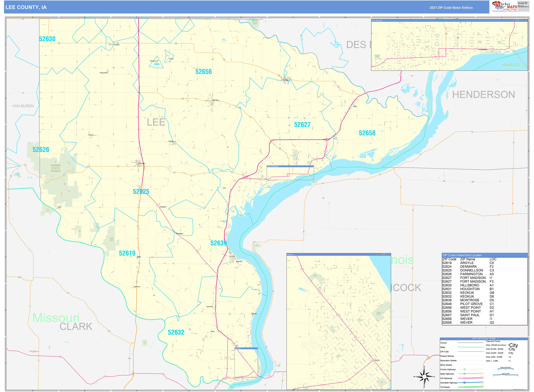This screenshot has height=392, width=534.
Task: Toggle the ZIP Code line sample in legend
Action: point(471,351)
